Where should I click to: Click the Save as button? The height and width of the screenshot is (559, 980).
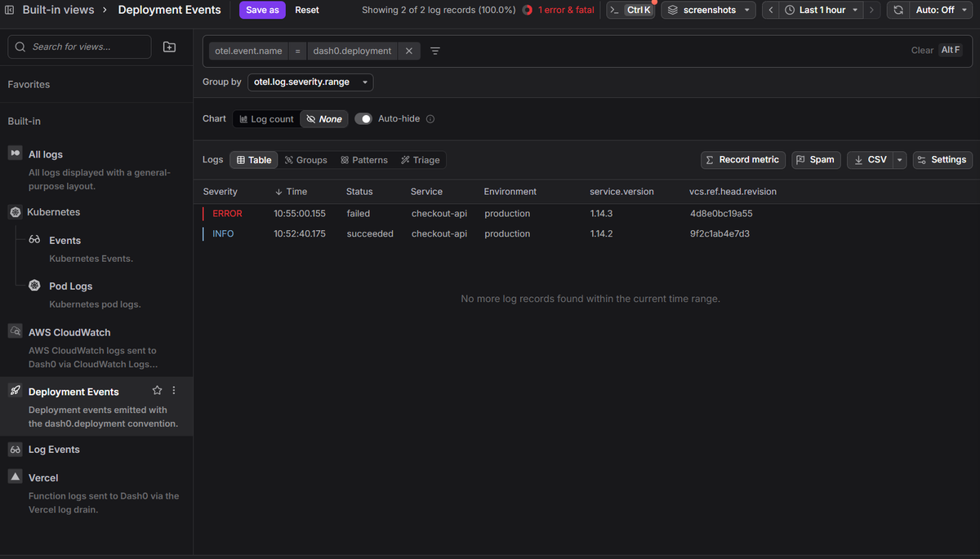tap(262, 10)
